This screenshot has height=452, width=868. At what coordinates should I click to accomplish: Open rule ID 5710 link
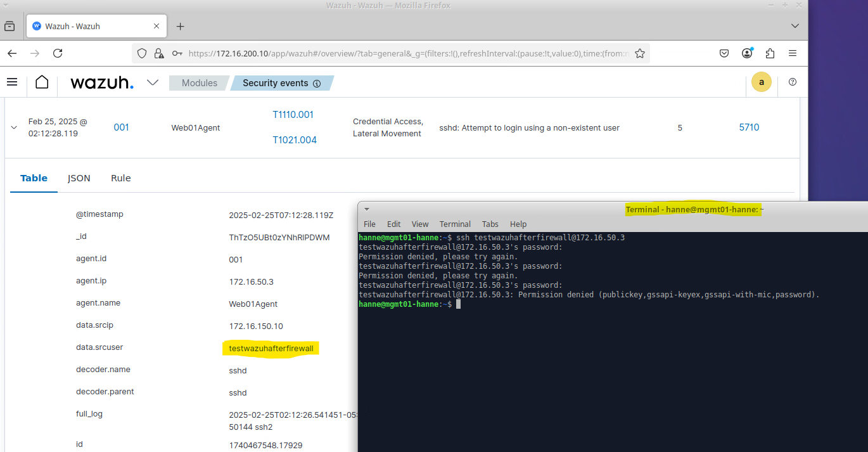[x=749, y=127]
